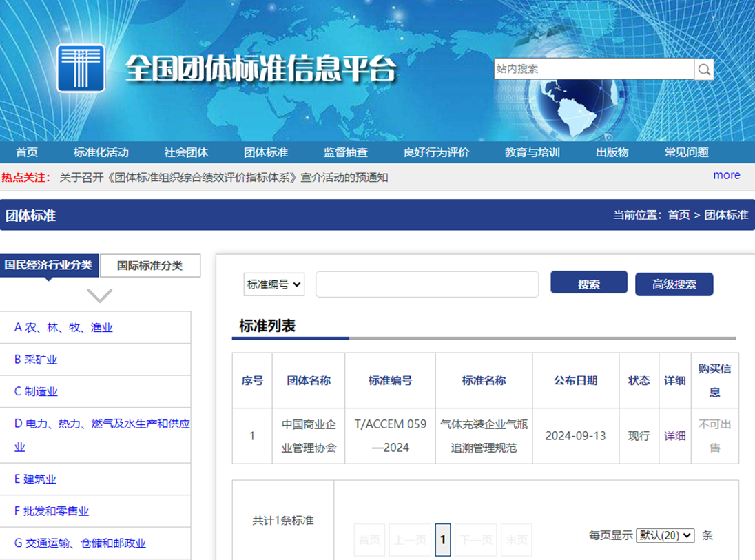Open the 标准编号 search type dropdown

pos(274,284)
